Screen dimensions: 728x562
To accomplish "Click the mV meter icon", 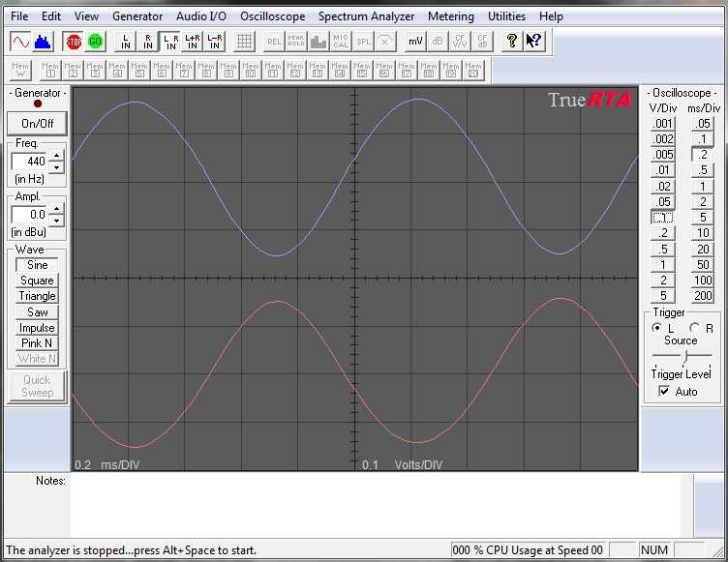I will pos(415,42).
